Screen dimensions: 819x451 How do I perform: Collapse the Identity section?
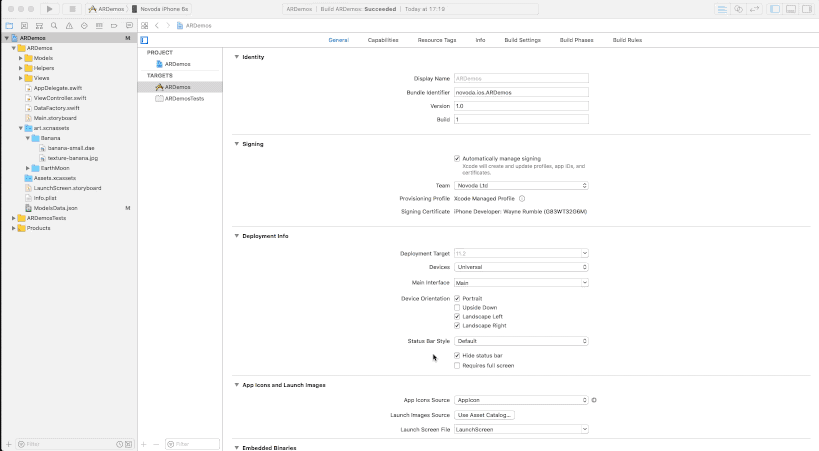(237, 57)
